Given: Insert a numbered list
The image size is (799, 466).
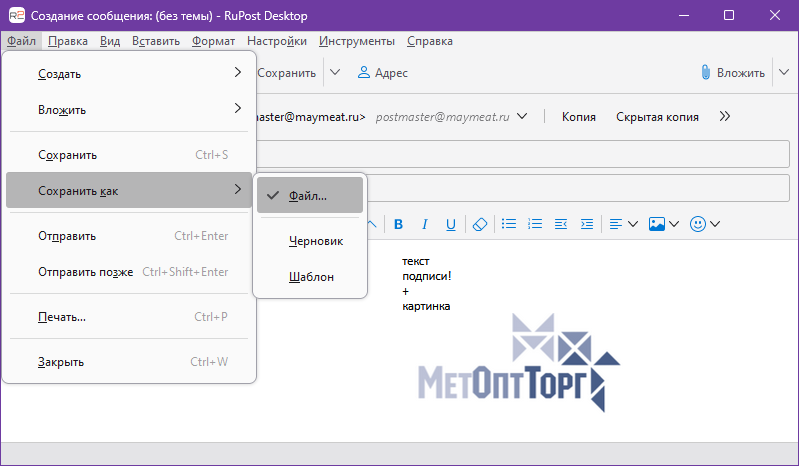Looking at the screenshot, I should click(x=534, y=224).
